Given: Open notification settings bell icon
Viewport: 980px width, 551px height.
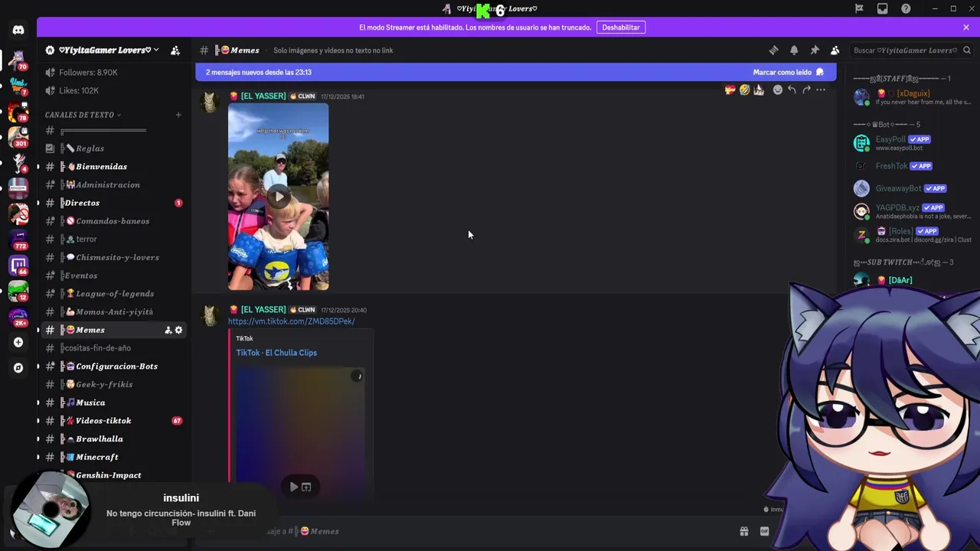Looking at the screenshot, I should tap(794, 51).
